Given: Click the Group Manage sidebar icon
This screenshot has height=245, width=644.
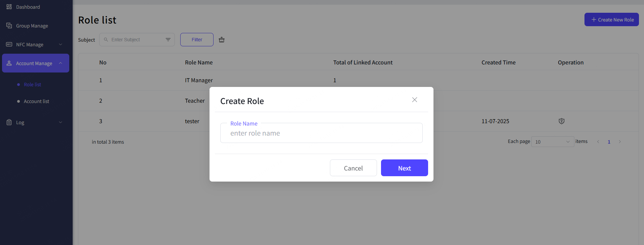Looking at the screenshot, I should click(9, 26).
